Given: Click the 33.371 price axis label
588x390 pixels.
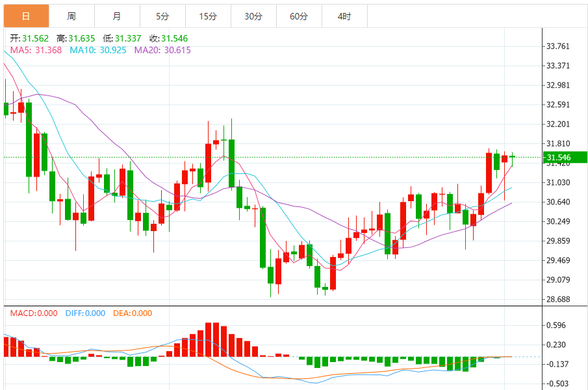Looking at the screenshot, I should tap(557, 66).
